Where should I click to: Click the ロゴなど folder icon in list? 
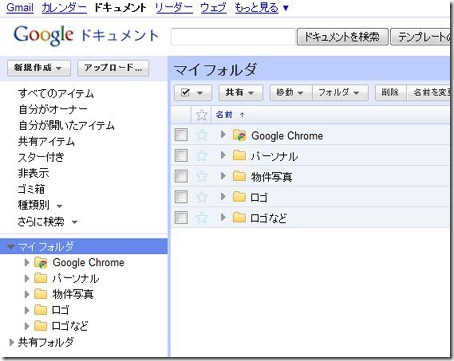[239, 217]
